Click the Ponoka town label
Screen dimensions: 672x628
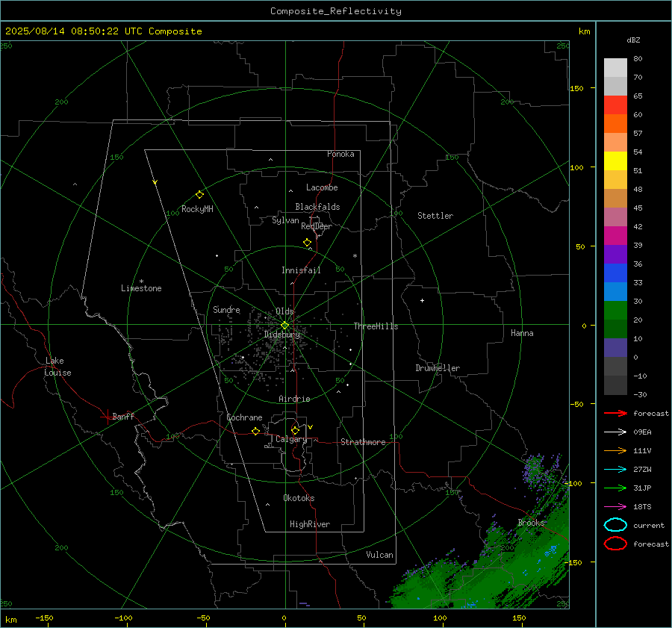tap(340, 154)
